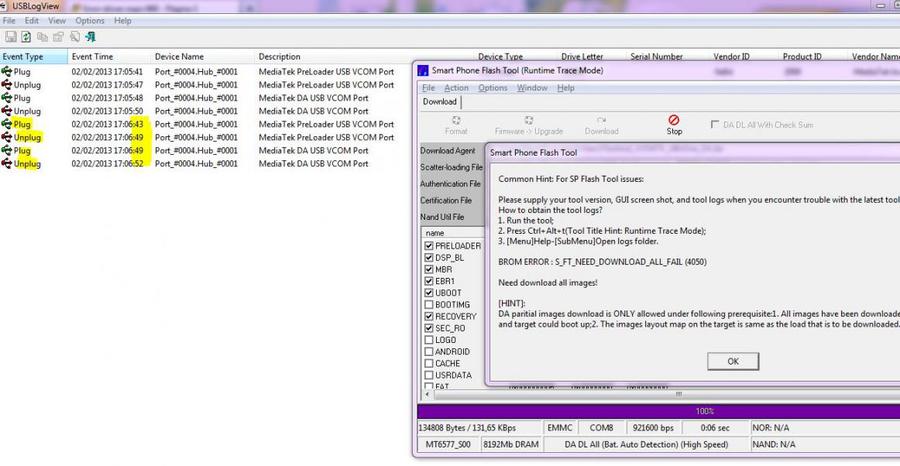Click OK in the BROM error dialog

point(733,362)
